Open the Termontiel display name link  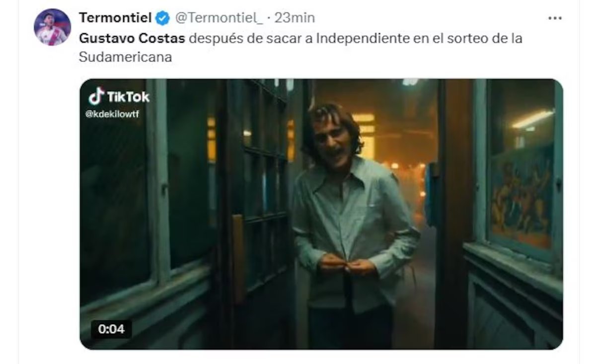115,18
